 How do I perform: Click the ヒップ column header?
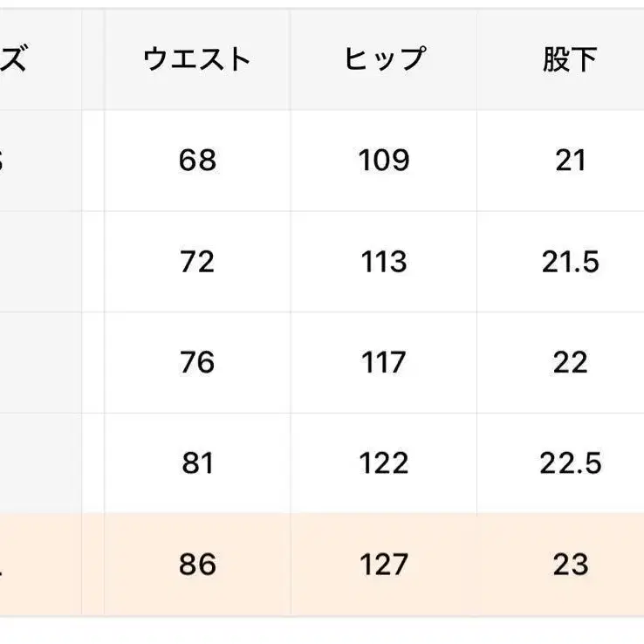pyautogui.click(x=384, y=59)
